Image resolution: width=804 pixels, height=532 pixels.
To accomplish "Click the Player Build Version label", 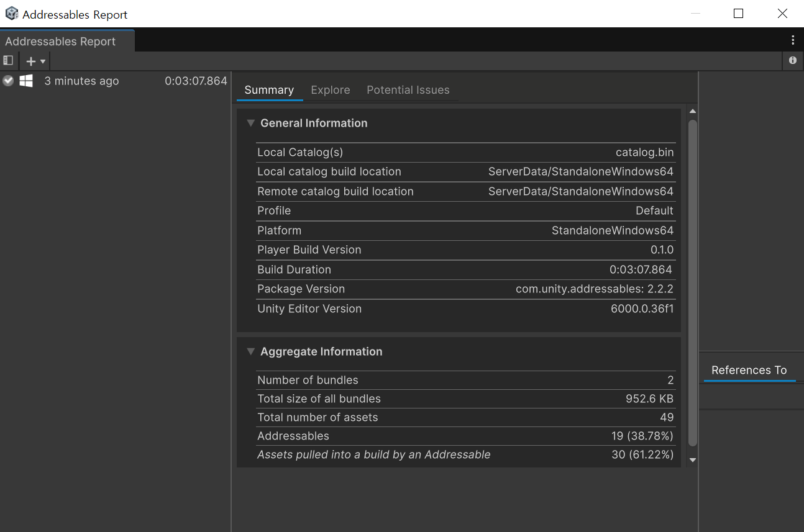I will tap(309, 250).
